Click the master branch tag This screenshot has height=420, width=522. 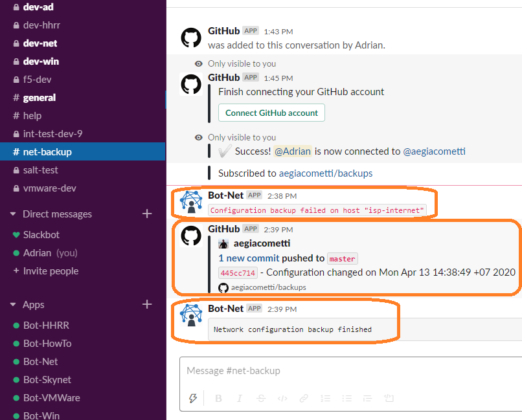coord(342,259)
